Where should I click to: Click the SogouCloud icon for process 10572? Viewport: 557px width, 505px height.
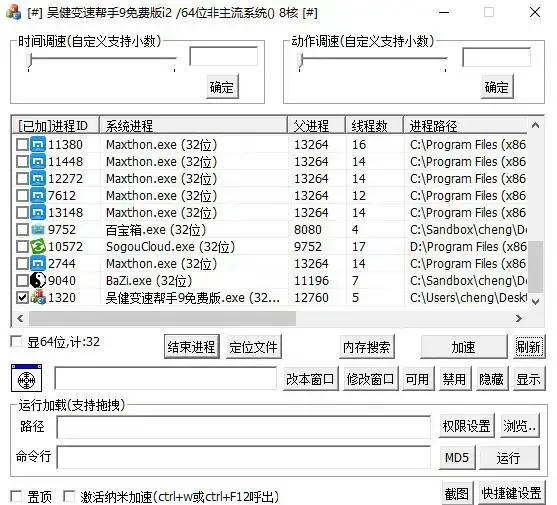tap(38, 246)
